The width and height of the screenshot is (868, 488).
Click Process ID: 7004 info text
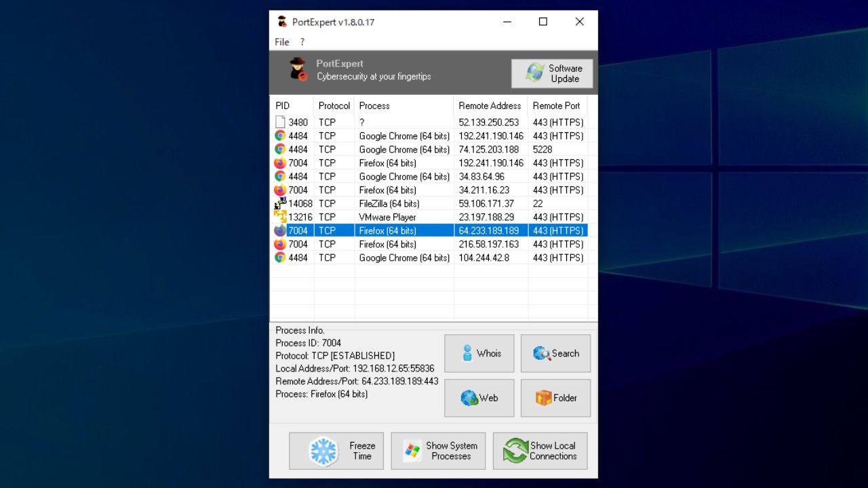pos(309,343)
